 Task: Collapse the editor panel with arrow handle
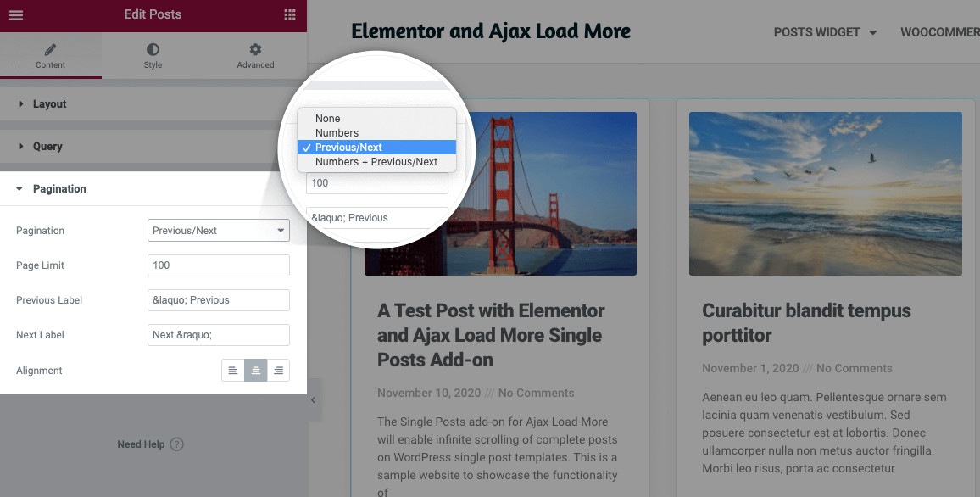[x=314, y=400]
